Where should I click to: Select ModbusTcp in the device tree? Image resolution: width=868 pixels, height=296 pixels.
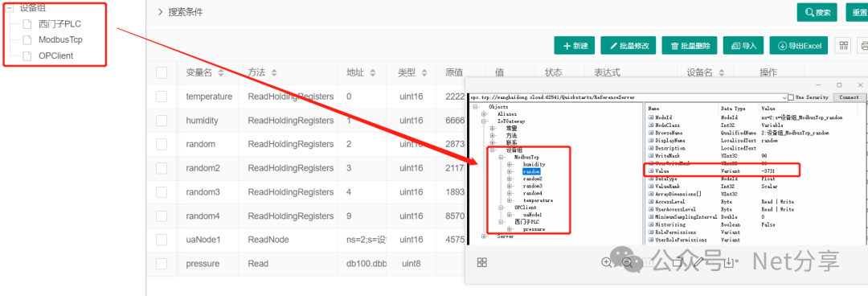(x=61, y=40)
